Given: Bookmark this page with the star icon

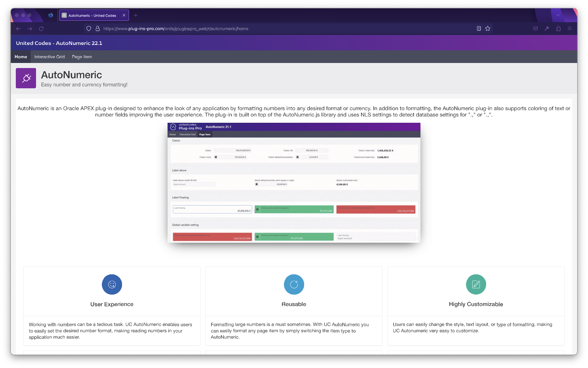Looking at the screenshot, I should pyautogui.click(x=488, y=28).
